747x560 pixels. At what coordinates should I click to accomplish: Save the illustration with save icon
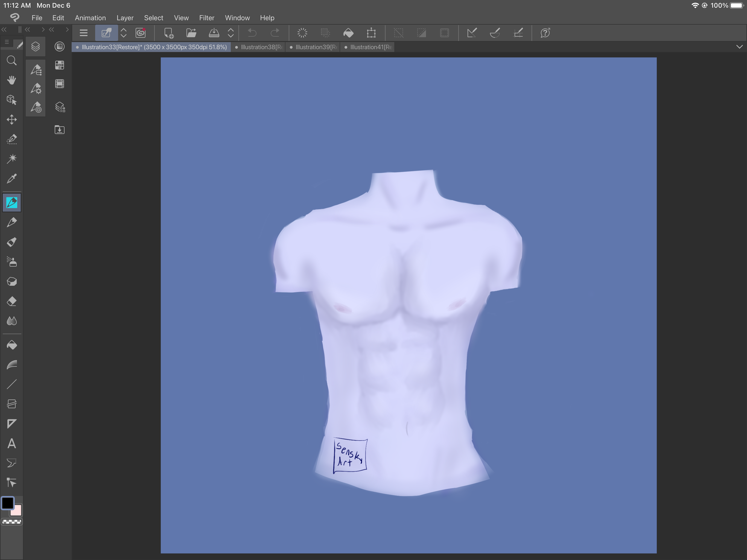pos(214,33)
